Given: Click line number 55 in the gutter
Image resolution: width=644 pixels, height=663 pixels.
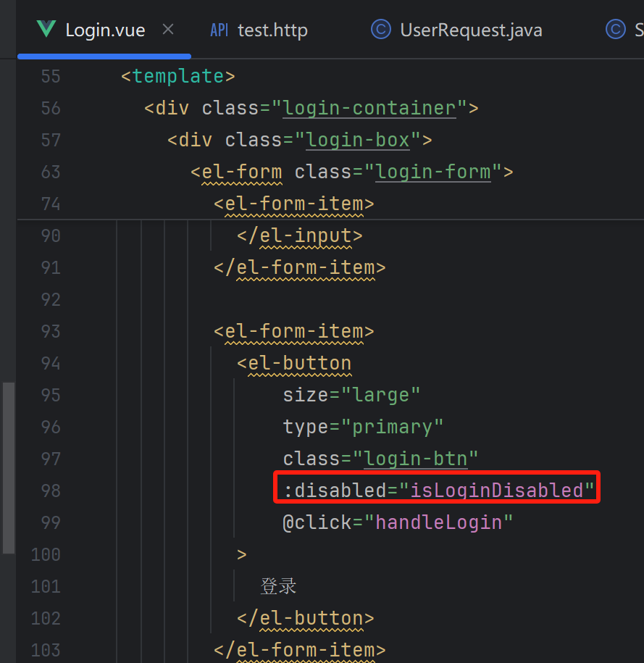Looking at the screenshot, I should (50, 77).
